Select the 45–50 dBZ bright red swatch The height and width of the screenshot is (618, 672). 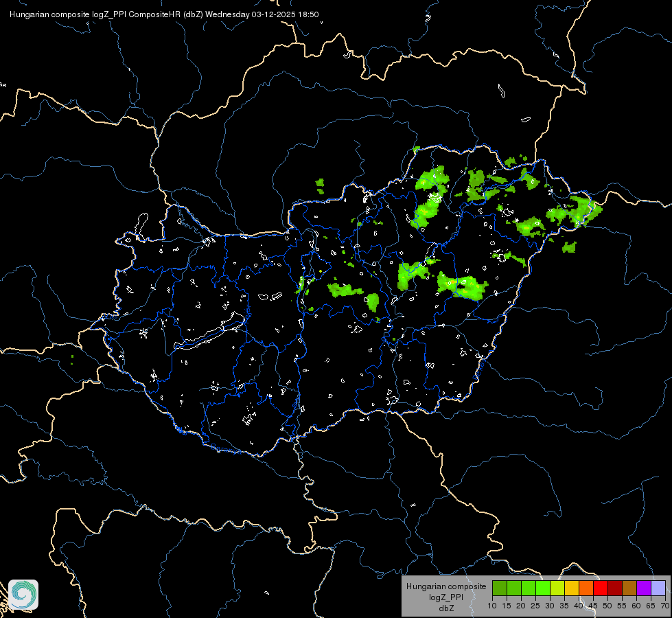(601, 588)
